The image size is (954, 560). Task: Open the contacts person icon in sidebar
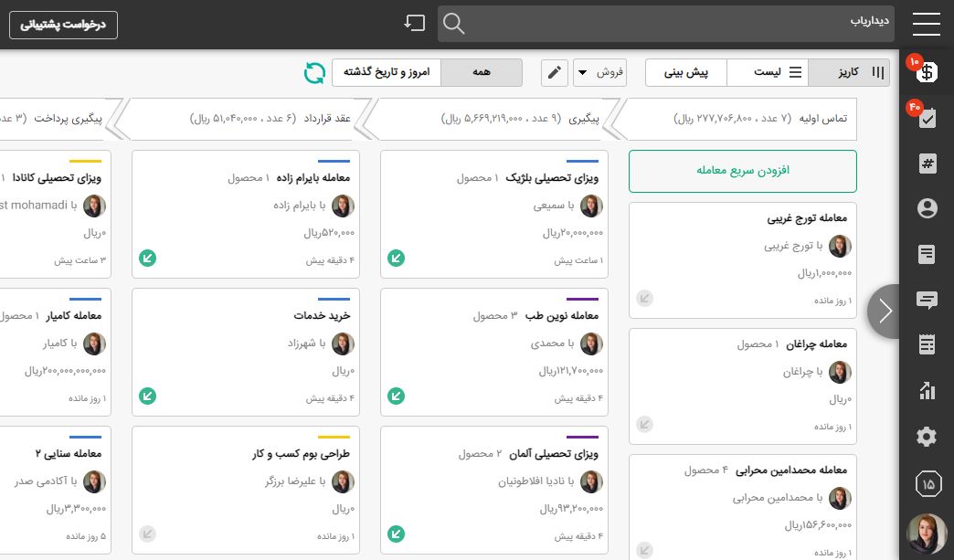tap(927, 208)
